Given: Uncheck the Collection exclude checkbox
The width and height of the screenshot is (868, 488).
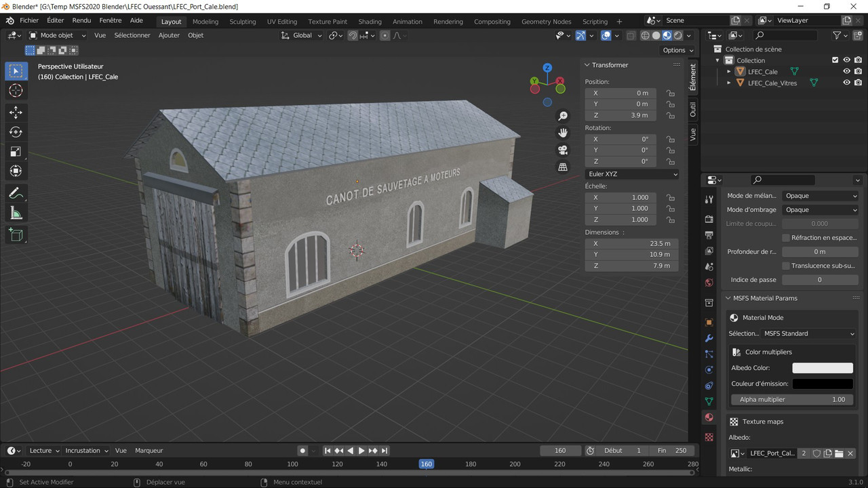Looking at the screenshot, I should pos(835,60).
